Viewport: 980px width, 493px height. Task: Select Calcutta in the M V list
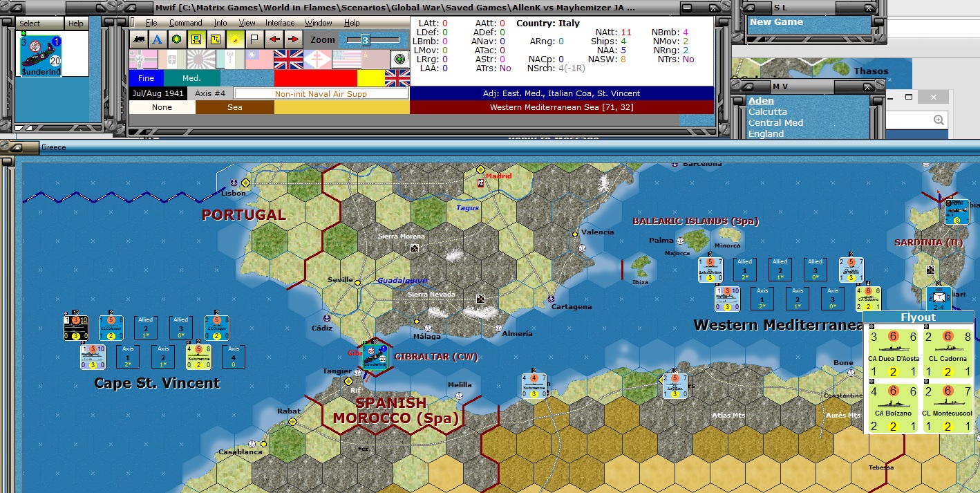768,111
